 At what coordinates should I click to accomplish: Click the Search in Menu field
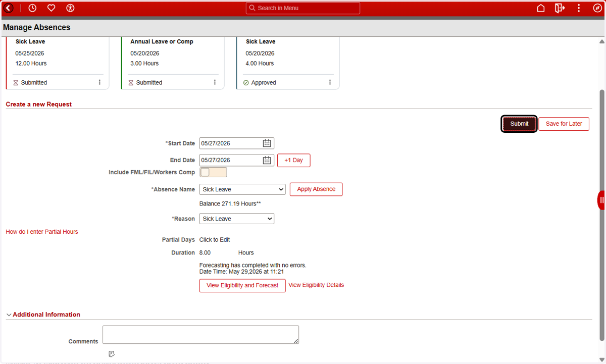click(303, 8)
